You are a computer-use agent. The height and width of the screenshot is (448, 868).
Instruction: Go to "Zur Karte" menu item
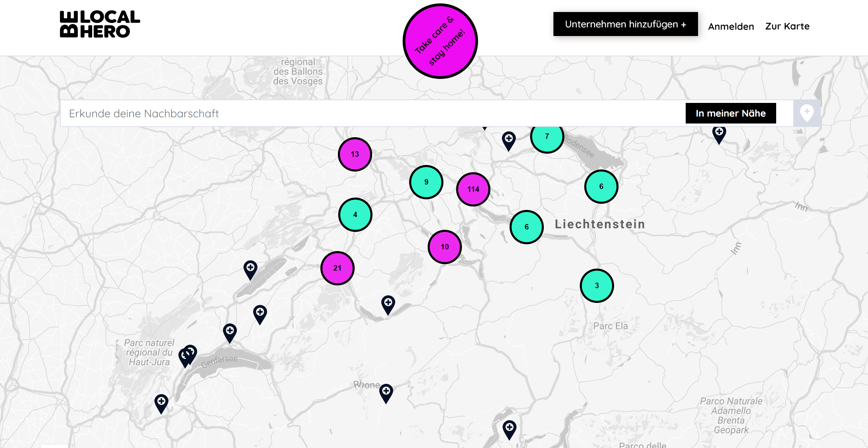(x=787, y=26)
